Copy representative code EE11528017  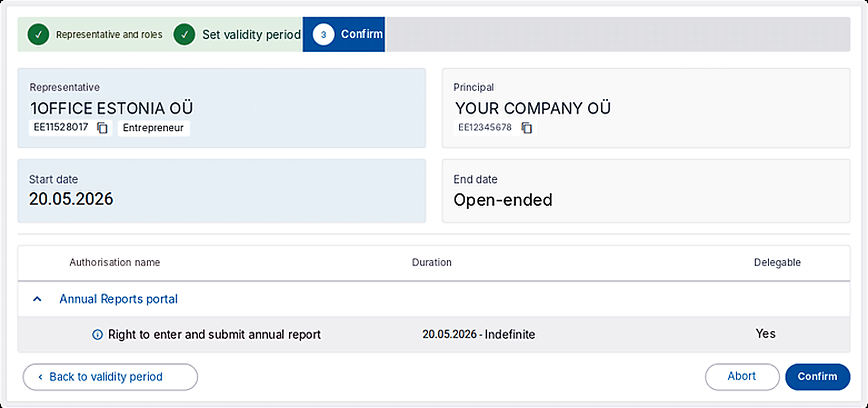pyautogui.click(x=102, y=128)
